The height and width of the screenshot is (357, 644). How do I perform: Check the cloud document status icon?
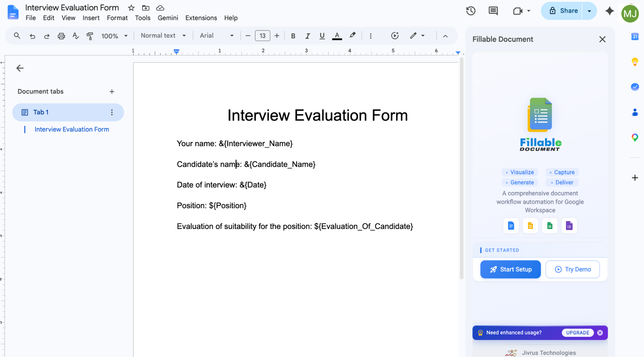[x=160, y=8]
